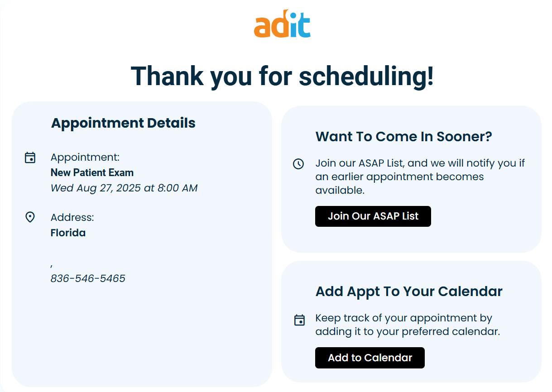Click the location pin icon beside Address
552x392 pixels.
click(30, 217)
